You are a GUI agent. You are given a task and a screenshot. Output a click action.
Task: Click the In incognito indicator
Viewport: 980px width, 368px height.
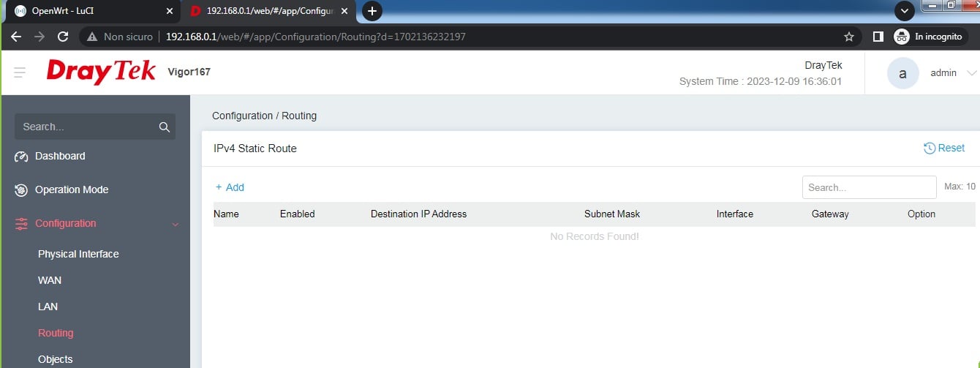point(930,37)
